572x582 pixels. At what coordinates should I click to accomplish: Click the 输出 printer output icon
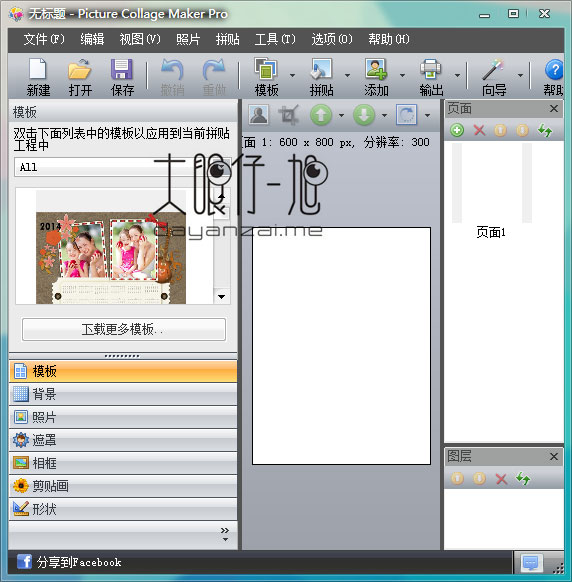[431, 69]
